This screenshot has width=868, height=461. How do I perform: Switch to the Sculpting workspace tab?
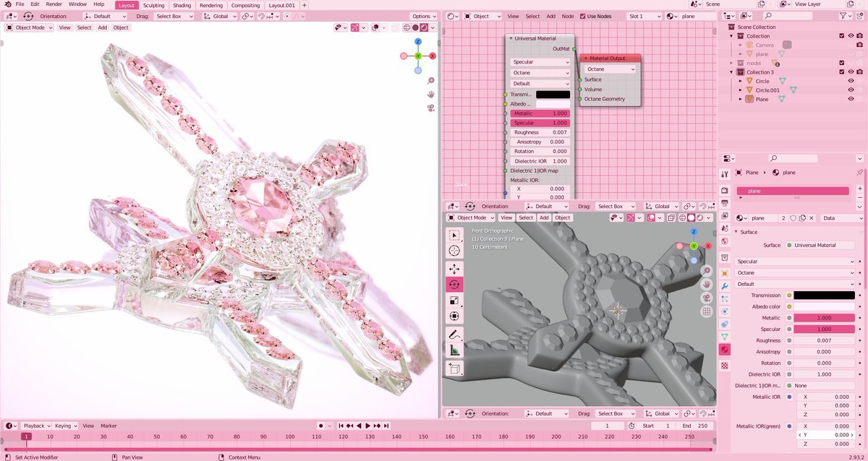tap(154, 5)
